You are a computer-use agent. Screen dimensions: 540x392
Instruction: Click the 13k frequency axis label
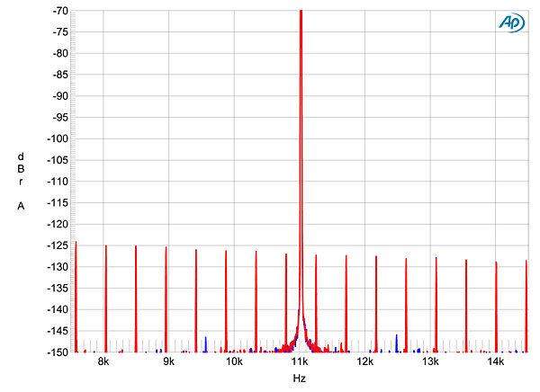point(430,361)
